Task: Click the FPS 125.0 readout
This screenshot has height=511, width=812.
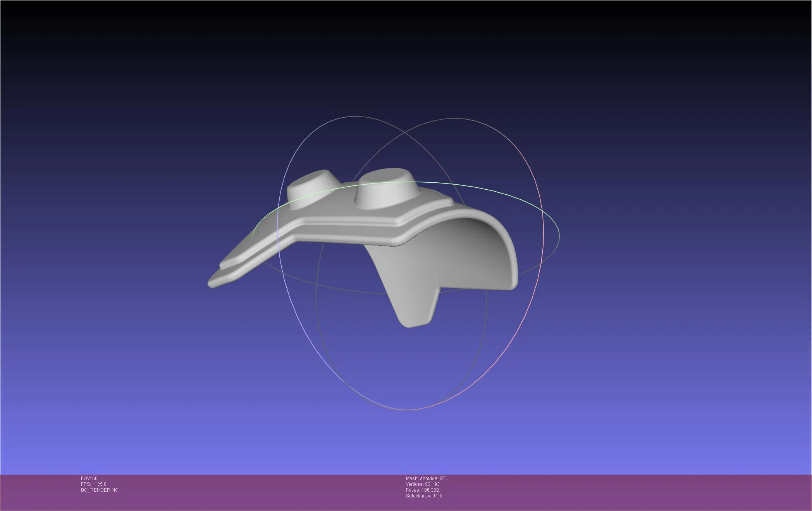Action: coord(94,484)
